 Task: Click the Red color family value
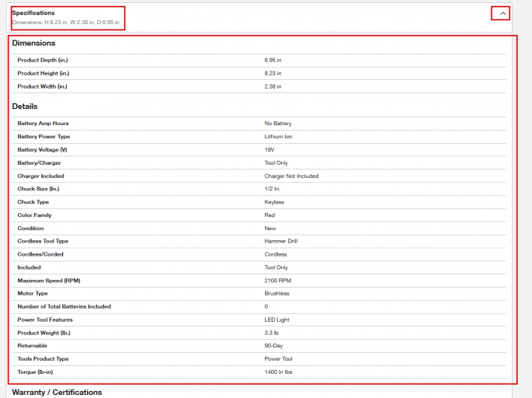click(269, 215)
